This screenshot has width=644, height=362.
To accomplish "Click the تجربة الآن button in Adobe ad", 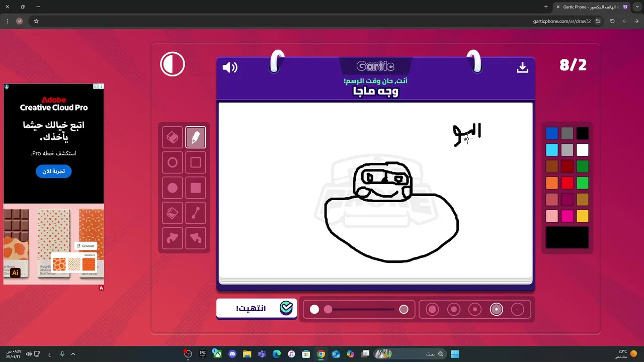I will tap(54, 171).
